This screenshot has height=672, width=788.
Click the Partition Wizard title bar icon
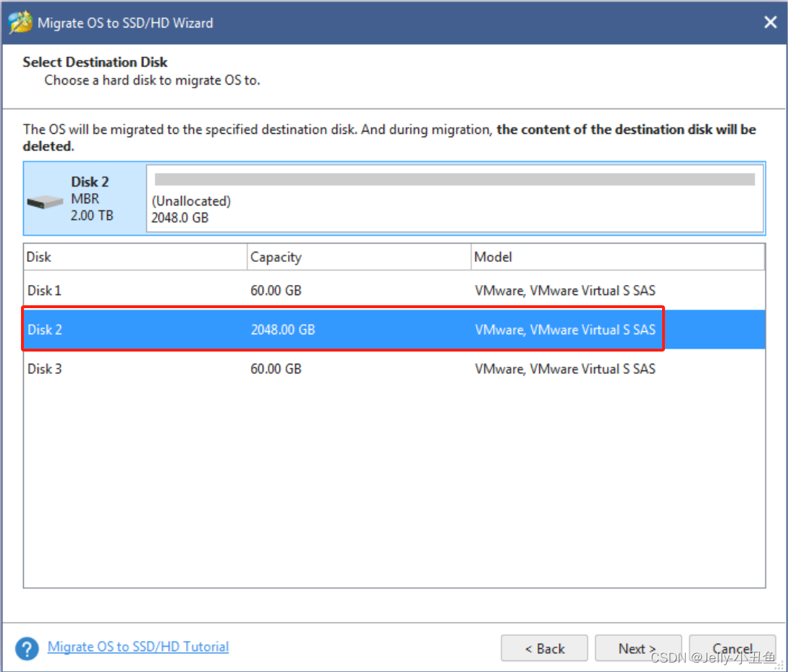pyautogui.click(x=20, y=21)
